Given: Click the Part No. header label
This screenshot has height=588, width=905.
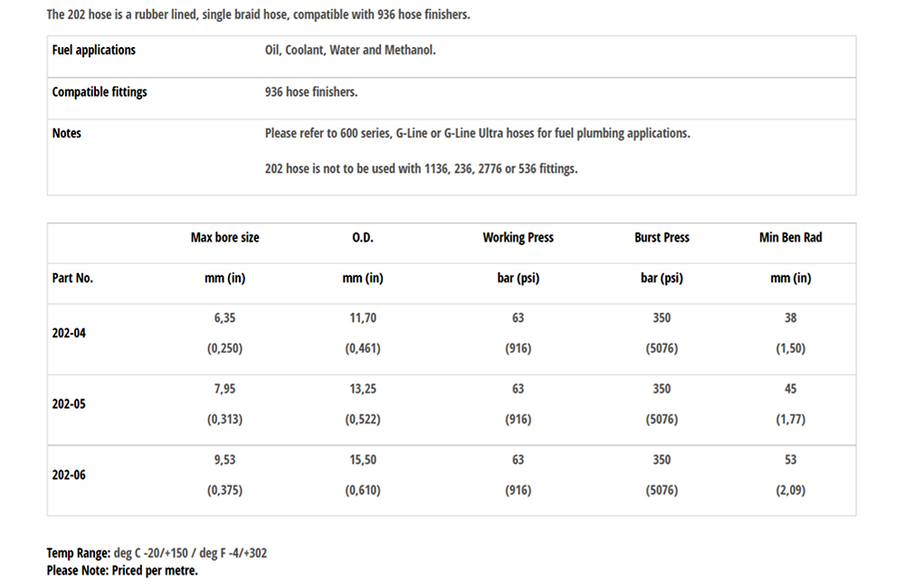Looking at the screenshot, I should pos(72,278).
